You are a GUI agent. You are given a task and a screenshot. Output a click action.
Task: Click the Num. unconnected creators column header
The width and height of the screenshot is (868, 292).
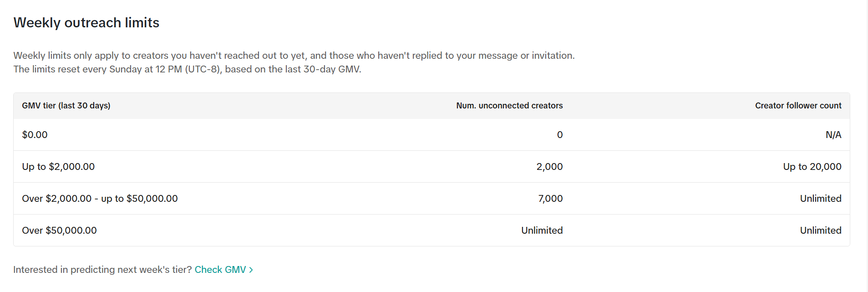point(509,106)
